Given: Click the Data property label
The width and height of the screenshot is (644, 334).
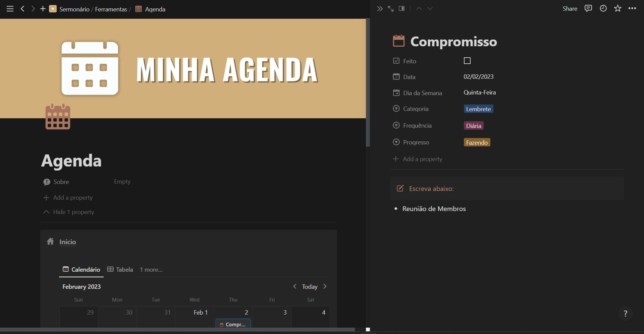Looking at the screenshot, I should click(409, 77).
